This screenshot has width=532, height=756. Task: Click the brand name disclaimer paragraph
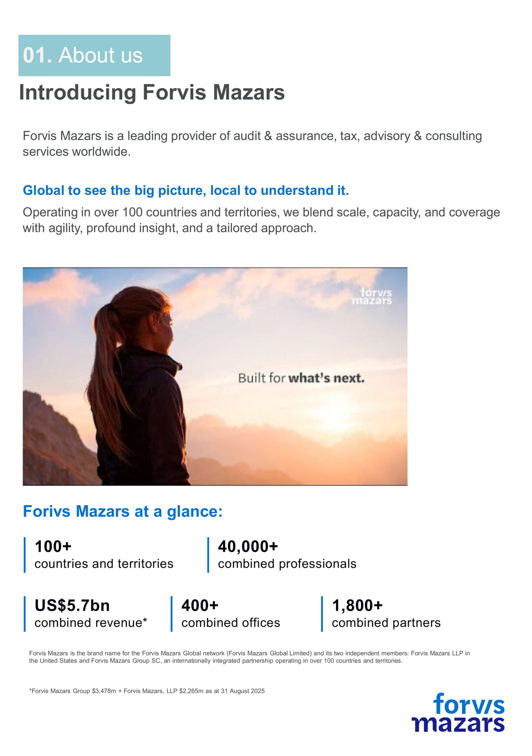pos(249,657)
